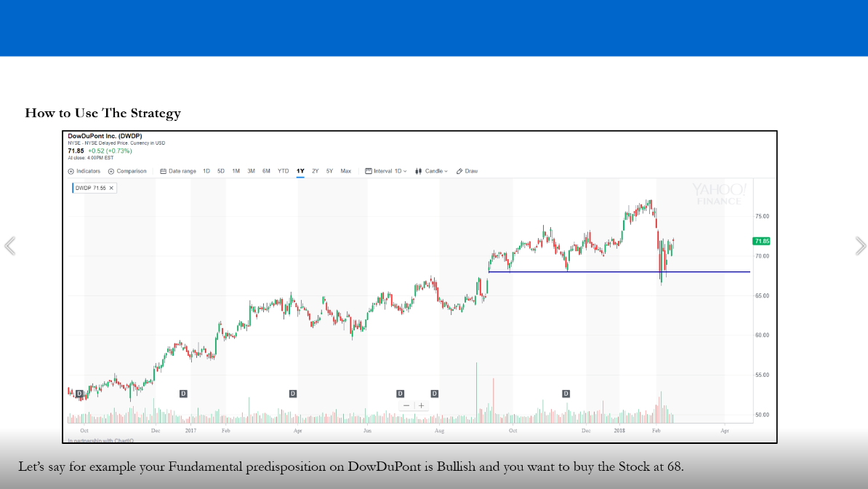
Task: Select the 5Y time range
Action: (329, 171)
